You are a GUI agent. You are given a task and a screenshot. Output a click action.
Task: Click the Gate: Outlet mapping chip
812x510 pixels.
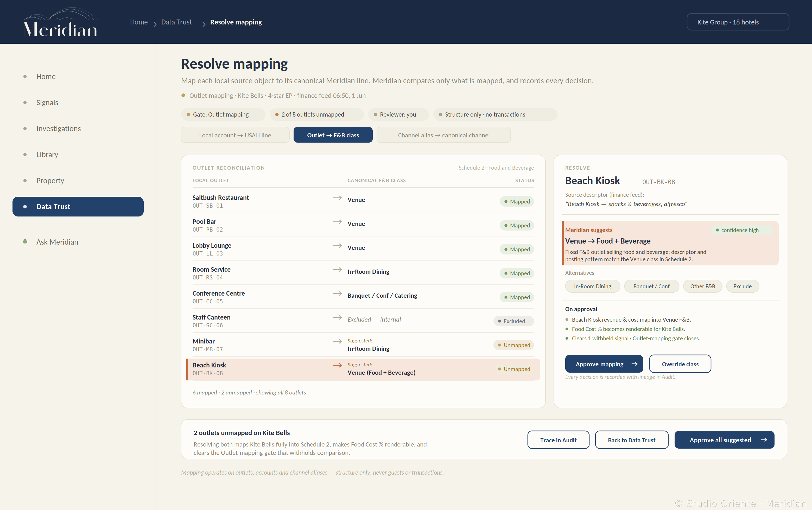coord(223,114)
